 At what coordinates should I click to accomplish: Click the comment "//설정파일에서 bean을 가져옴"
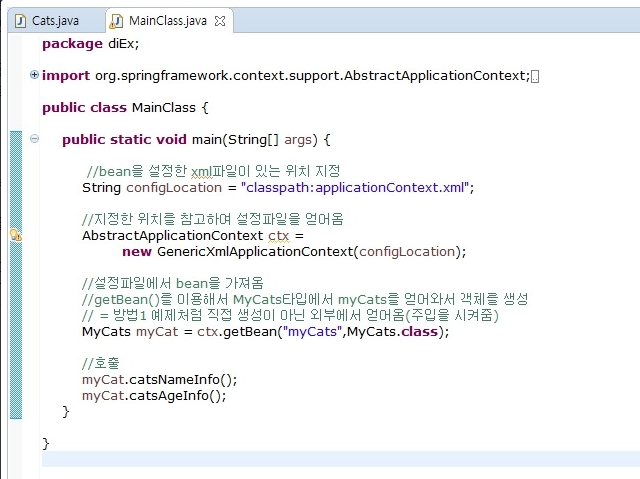pos(173,283)
